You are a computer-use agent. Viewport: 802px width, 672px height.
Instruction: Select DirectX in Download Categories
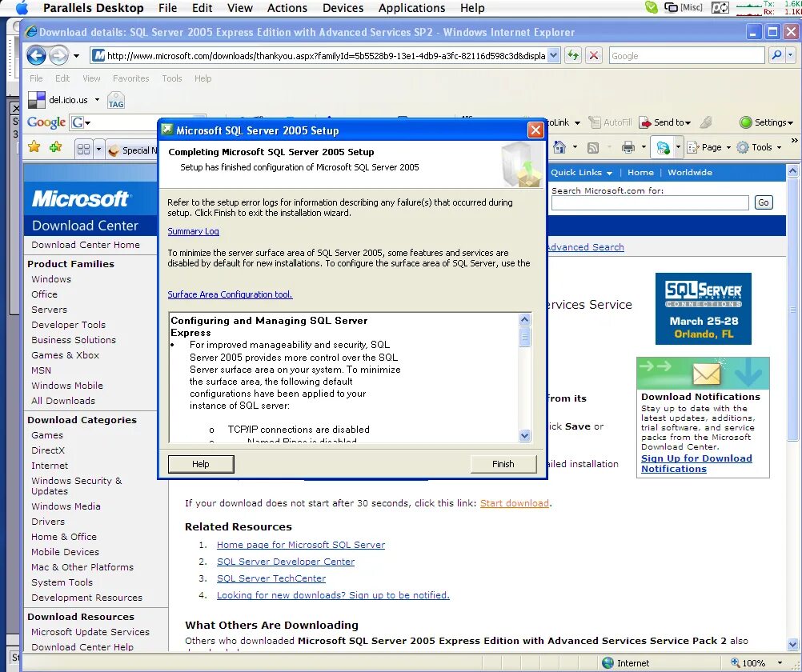[x=48, y=450]
